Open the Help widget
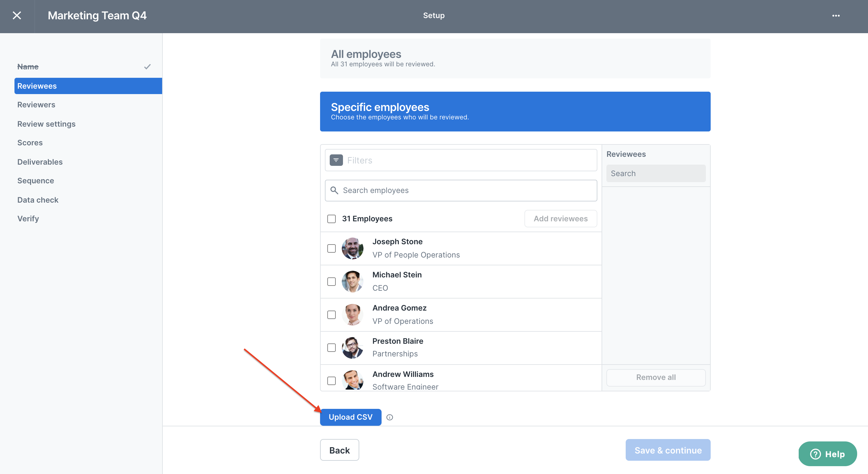 (x=828, y=454)
